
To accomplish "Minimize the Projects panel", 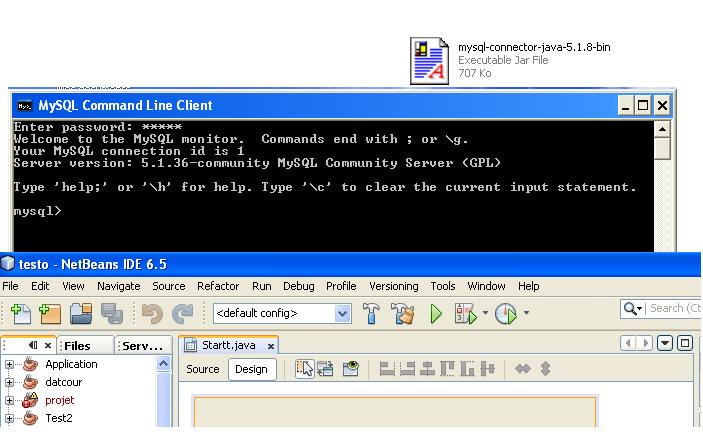I will tap(33, 345).
